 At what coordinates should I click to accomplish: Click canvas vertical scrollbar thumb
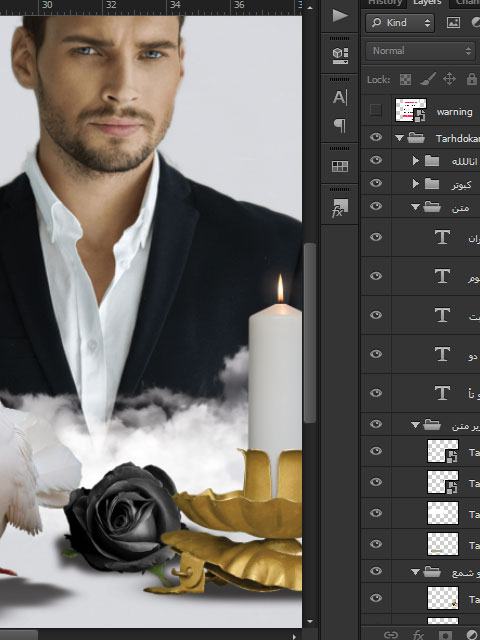coord(310,333)
